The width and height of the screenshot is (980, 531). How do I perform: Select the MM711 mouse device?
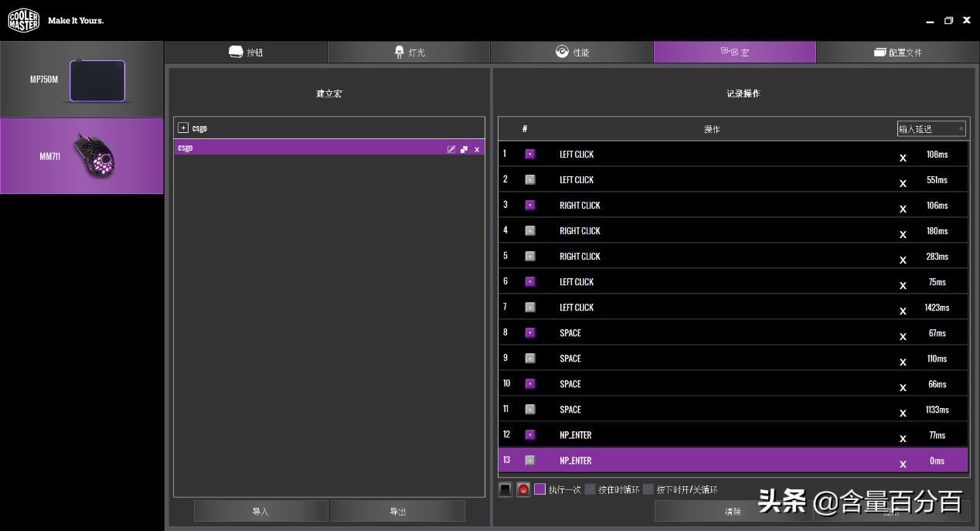click(81, 156)
